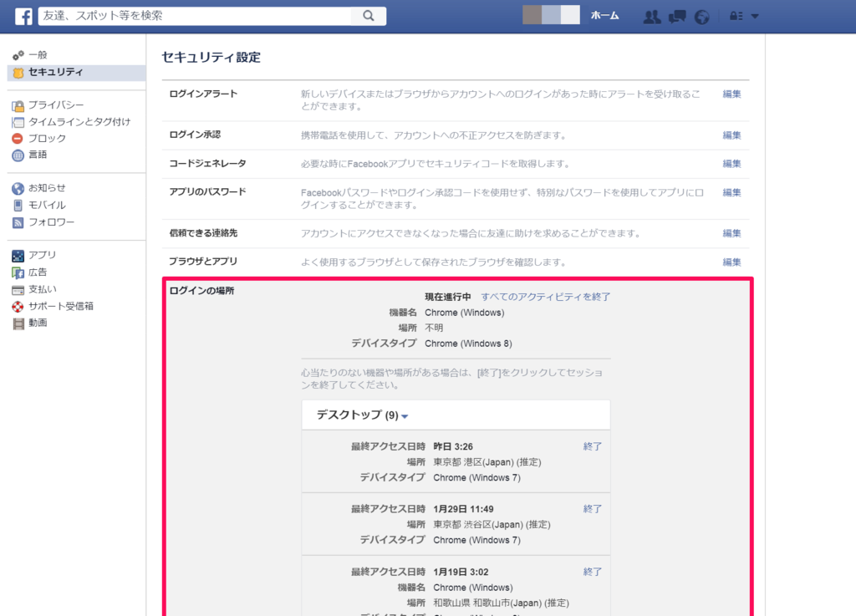This screenshot has height=616, width=856.
Task: Click the セキュリティ badge icon
Action: point(18,72)
